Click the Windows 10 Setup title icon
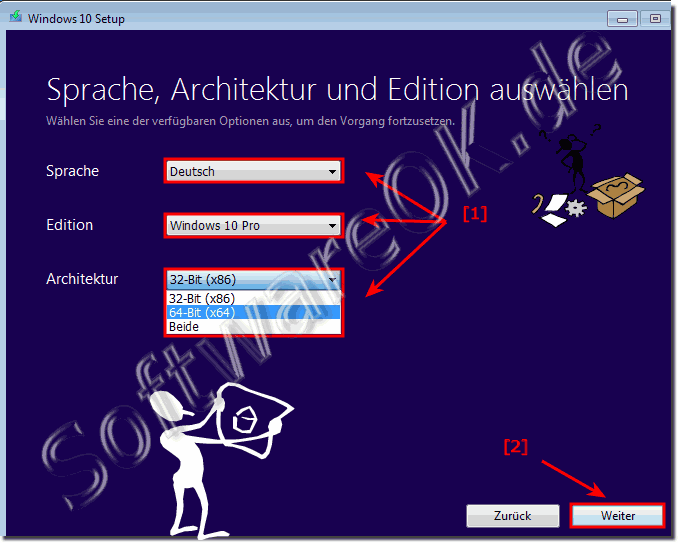The height and width of the screenshot is (543, 678). point(16,17)
